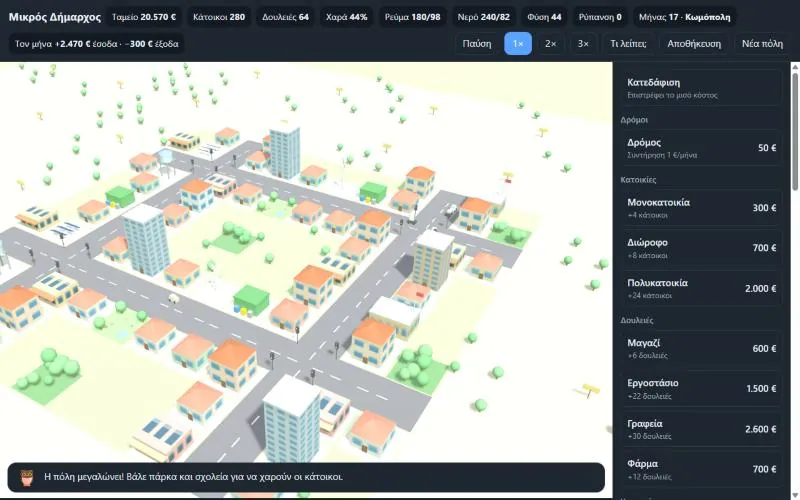Click the advisor tip about parks and schools
Image resolution: width=800 pixels, height=500 pixels.
[193, 477]
